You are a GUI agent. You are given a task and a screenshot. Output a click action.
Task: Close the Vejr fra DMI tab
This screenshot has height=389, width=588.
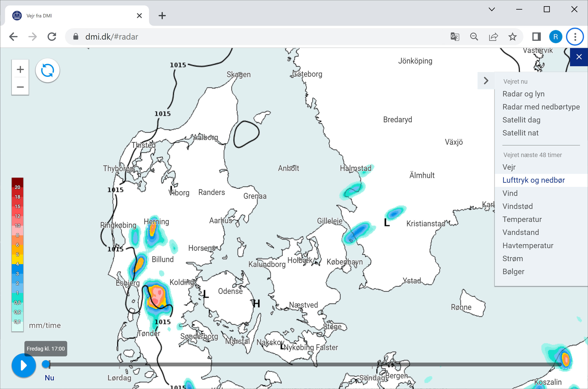[x=139, y=16]
